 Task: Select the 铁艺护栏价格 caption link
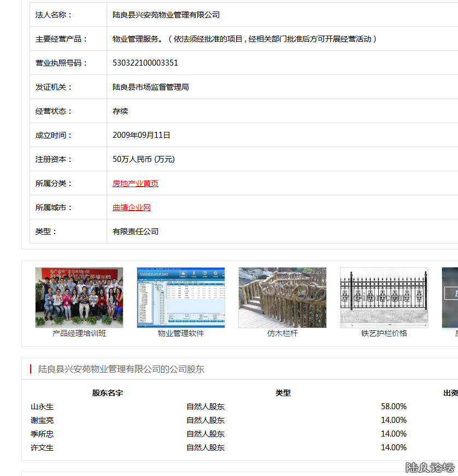click(384, 333)
